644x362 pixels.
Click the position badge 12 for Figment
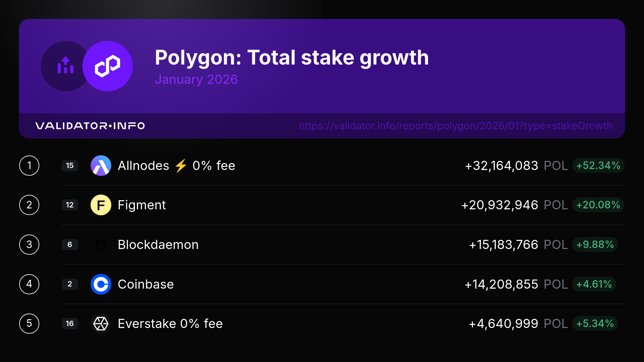click(70, 205)
